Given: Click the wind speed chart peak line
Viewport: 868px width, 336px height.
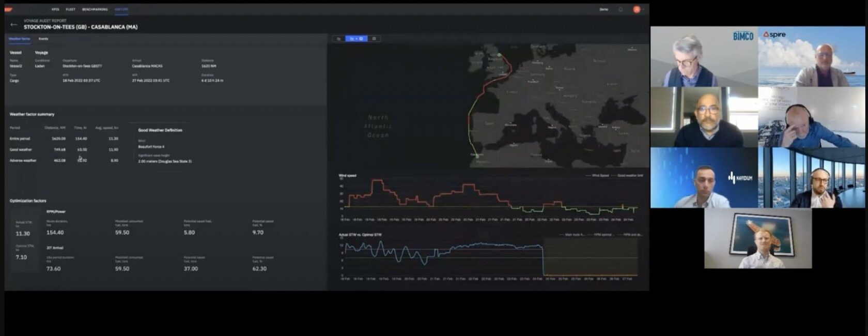Looking at the screenshot, I should tap(378, 180).
